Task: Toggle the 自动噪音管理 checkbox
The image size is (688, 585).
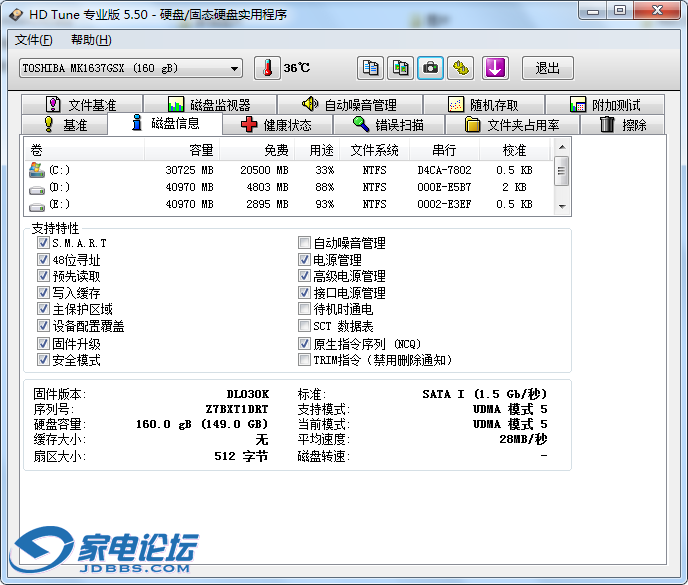Action: coord(305,243)
